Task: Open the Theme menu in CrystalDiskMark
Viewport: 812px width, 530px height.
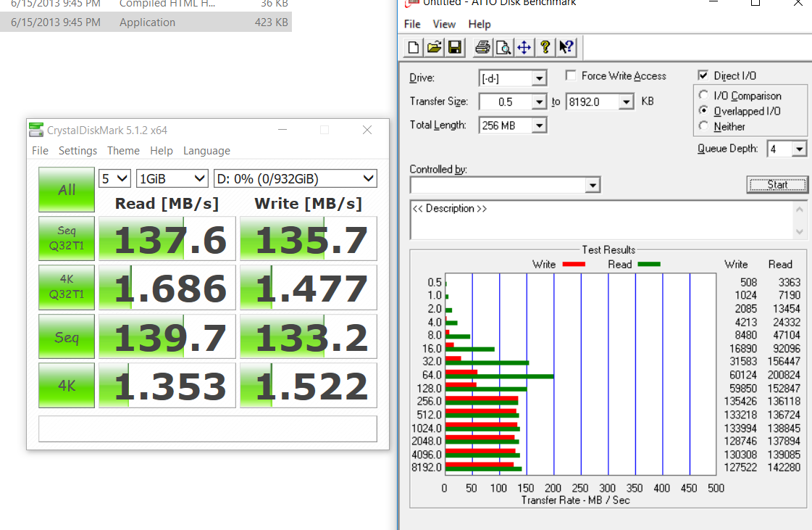Action: tap(123, 151)
